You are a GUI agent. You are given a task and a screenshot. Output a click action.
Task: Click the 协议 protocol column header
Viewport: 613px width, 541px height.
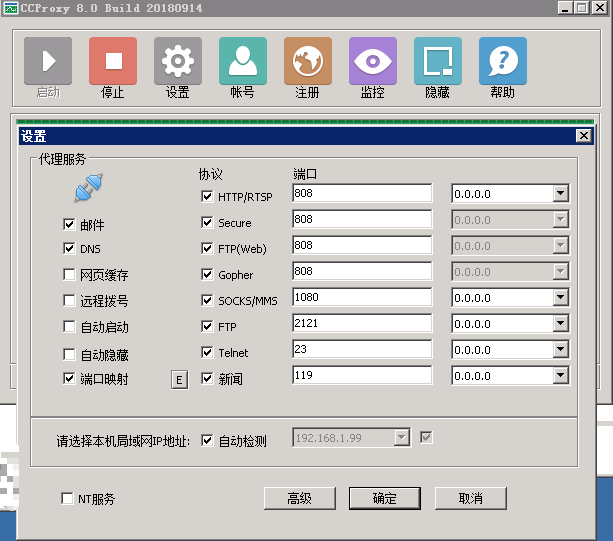point(210,174)
